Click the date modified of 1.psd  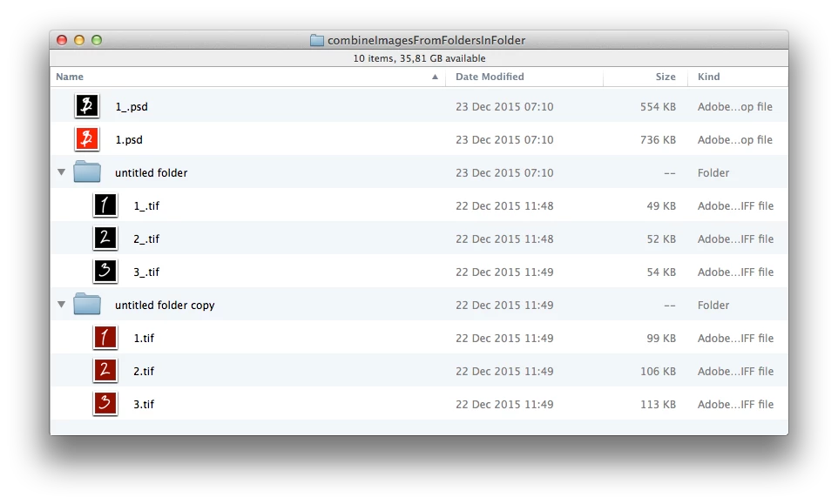tap(504, 139)
